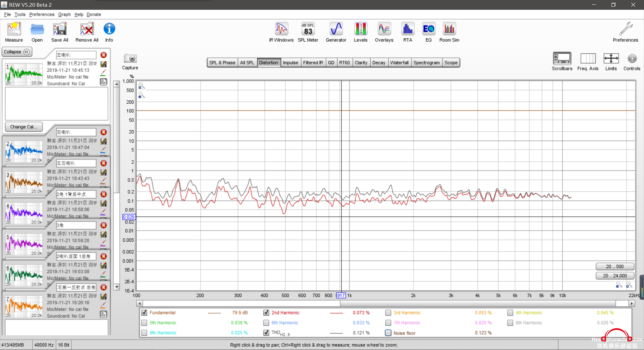Click the Change Cal... button
644x350 pixels.
pyautogui.click(x=24, y=127)
